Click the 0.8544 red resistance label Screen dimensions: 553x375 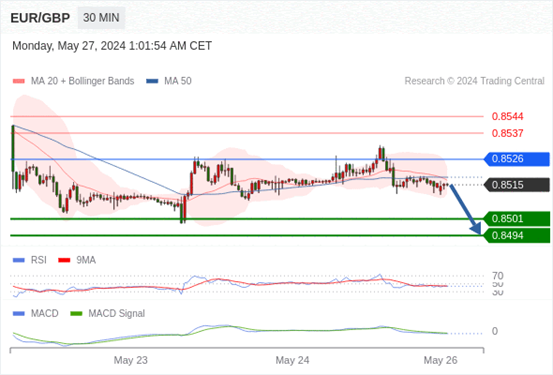(x=508, y=116)
